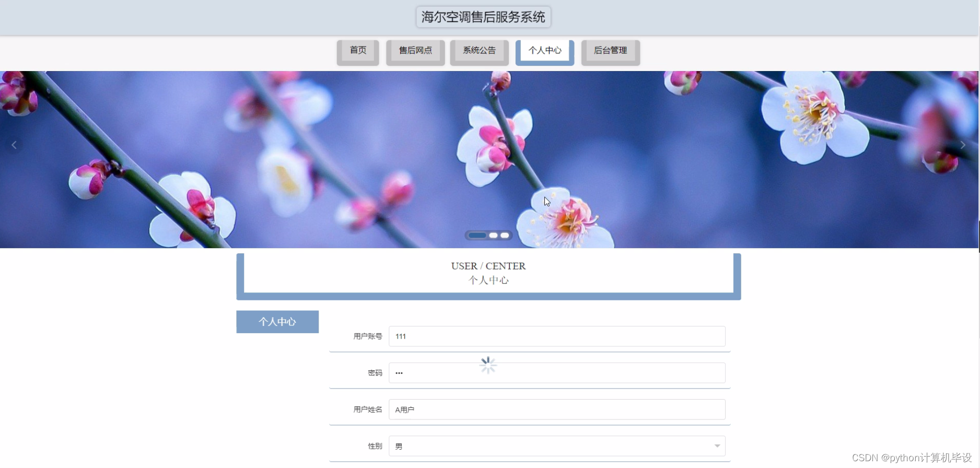Click the 密码 label
Image resolution: width=980 pixels, height=468 pixels.
375,373
